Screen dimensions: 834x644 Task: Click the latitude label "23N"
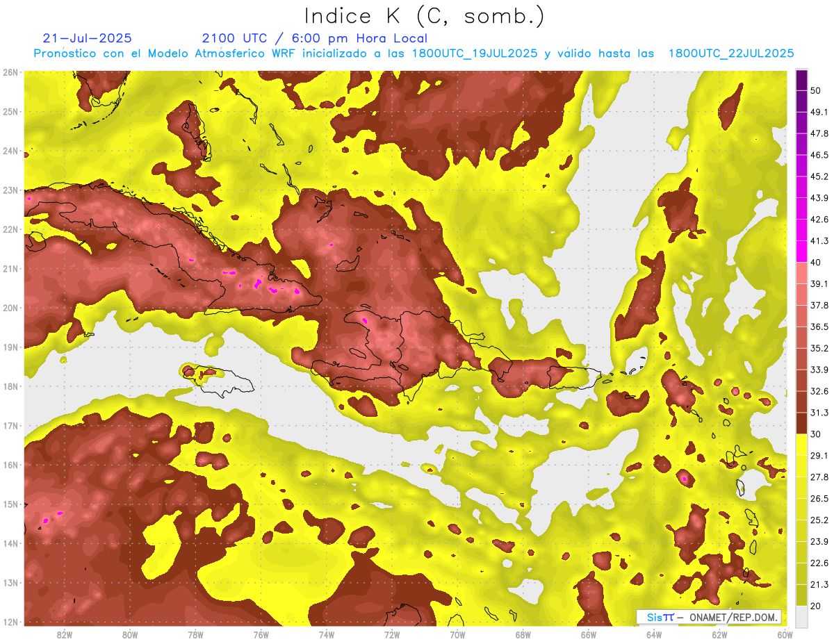pyautogui.click(x=10, y=190)
